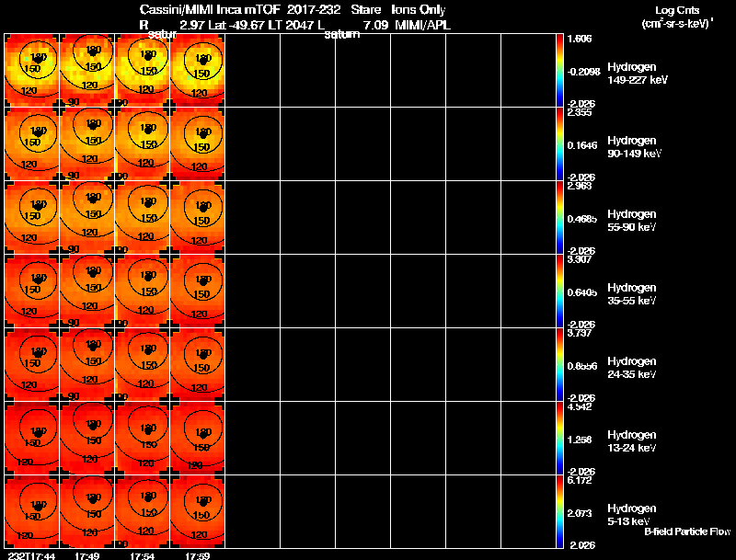Click the 2.963 color scale maximum
The height and width of the screenshot is (560, 736).
coord(580,186)
